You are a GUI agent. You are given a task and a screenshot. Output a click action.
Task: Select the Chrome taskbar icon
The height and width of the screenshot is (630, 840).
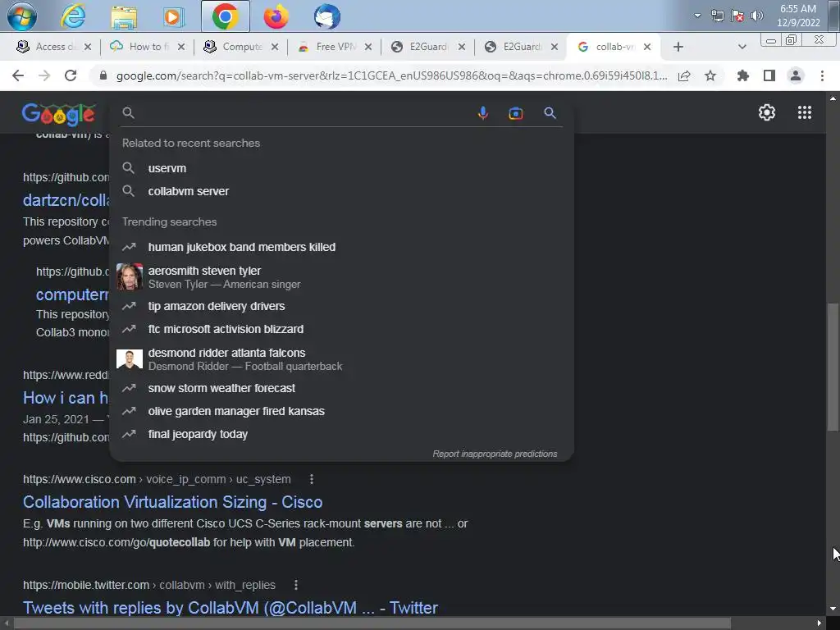tap(225, 16)
